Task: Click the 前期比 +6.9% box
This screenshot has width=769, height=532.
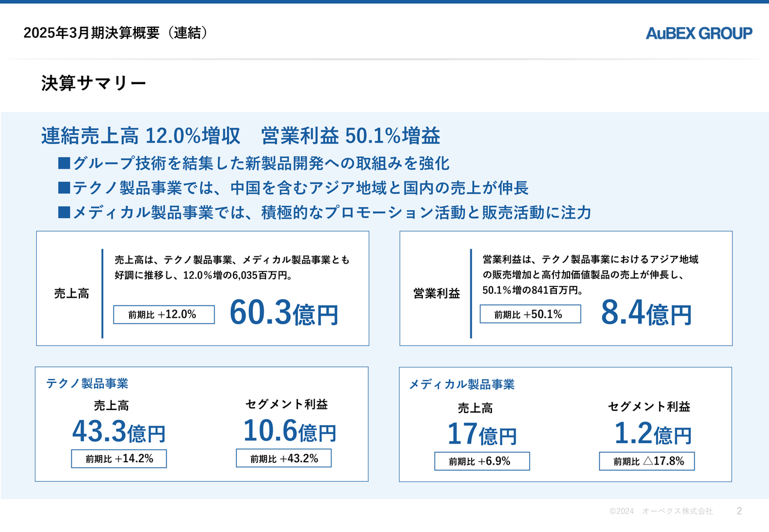Action: 482,461
